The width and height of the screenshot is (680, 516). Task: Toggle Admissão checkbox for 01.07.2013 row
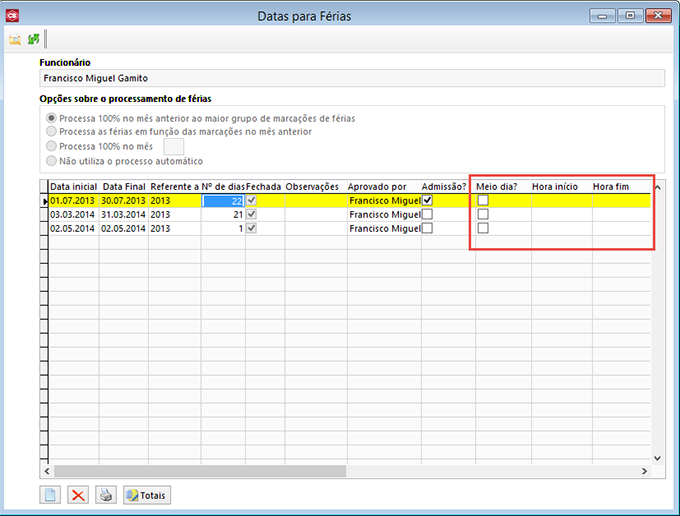[428, 201]
